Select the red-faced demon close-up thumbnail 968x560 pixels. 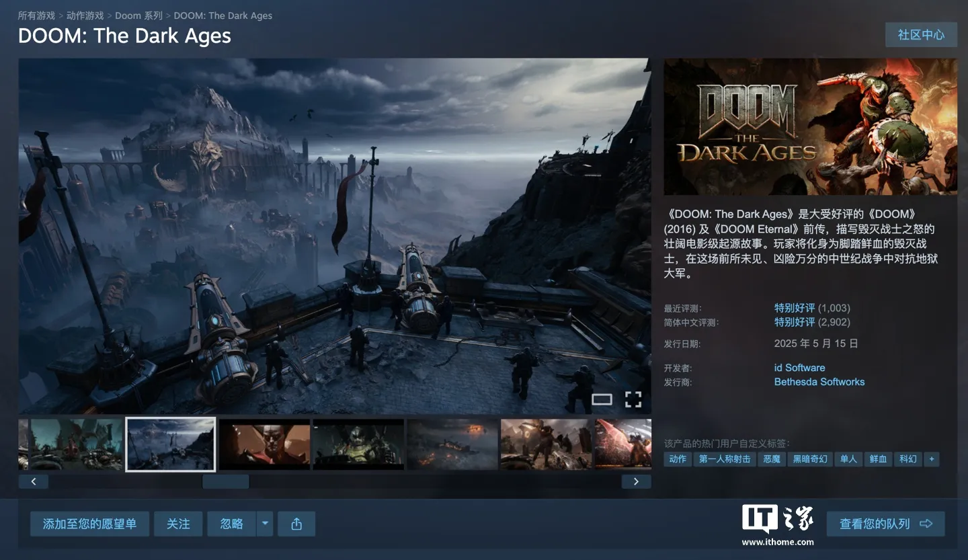click(264, 444)
